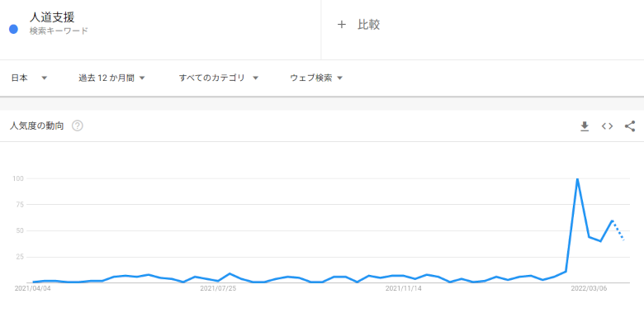
Task: Click the dotted forecast segment at the line end
Action: tap(618, 230)
